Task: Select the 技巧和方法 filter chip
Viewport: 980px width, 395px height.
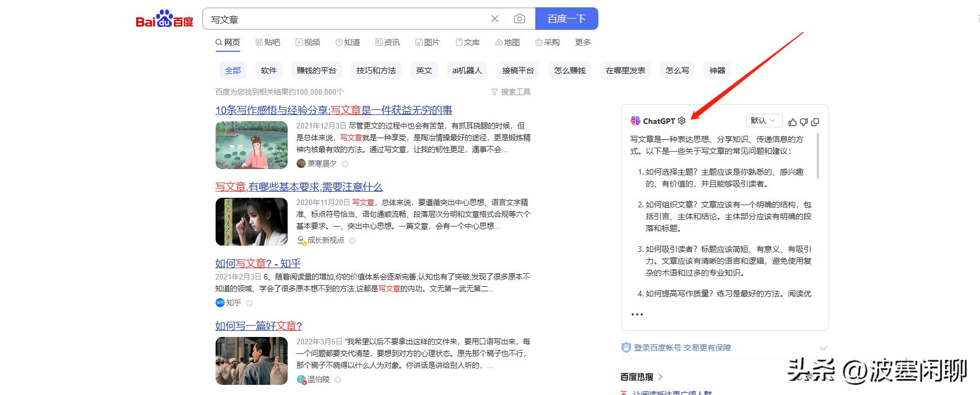Action: 376,70
